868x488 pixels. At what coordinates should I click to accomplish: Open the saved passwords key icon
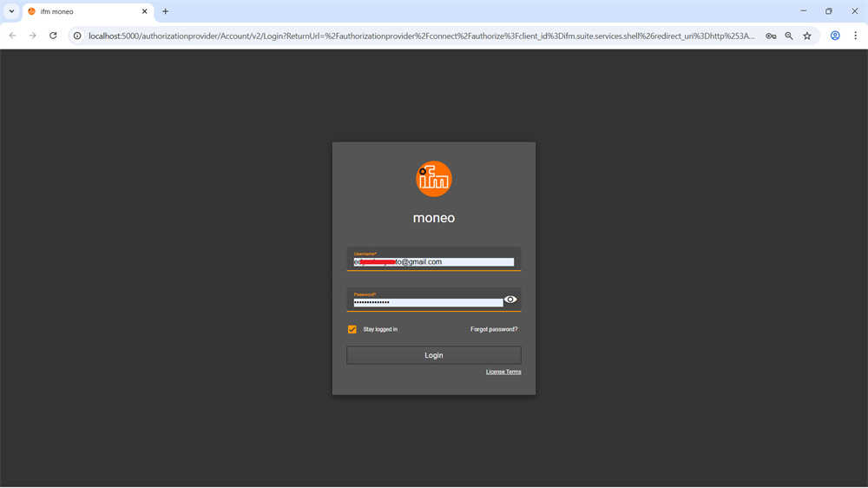[771, 36]
